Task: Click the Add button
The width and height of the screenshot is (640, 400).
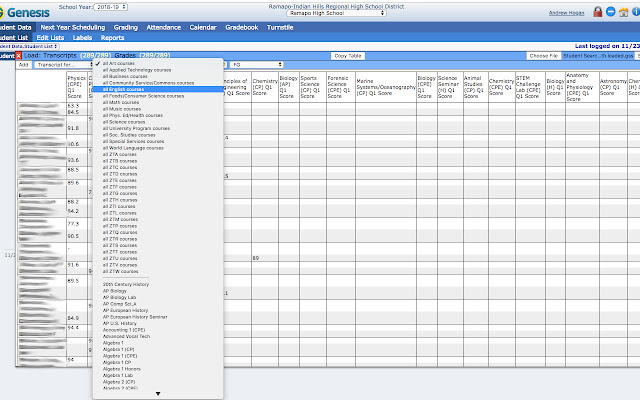Action: tap(24, 64)
